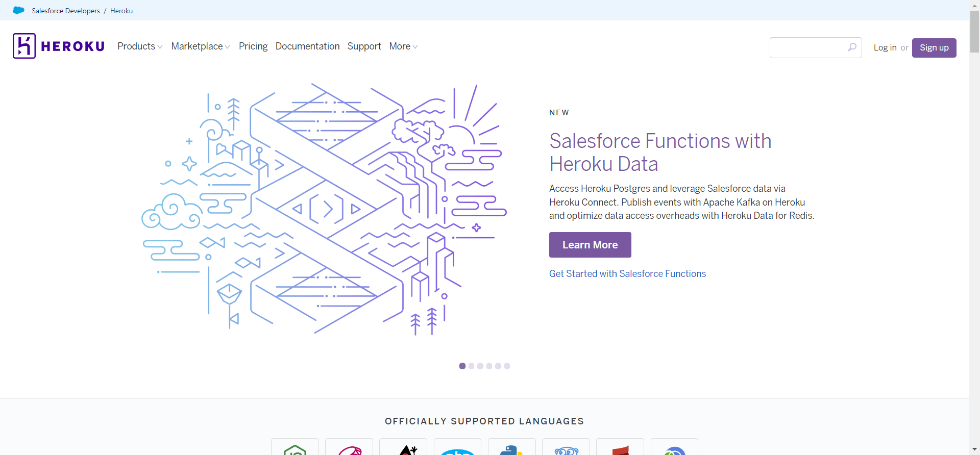Open the Go gopher language tile
The width and height of the screenshot is (980, 455).
click(x=566, y=448)
